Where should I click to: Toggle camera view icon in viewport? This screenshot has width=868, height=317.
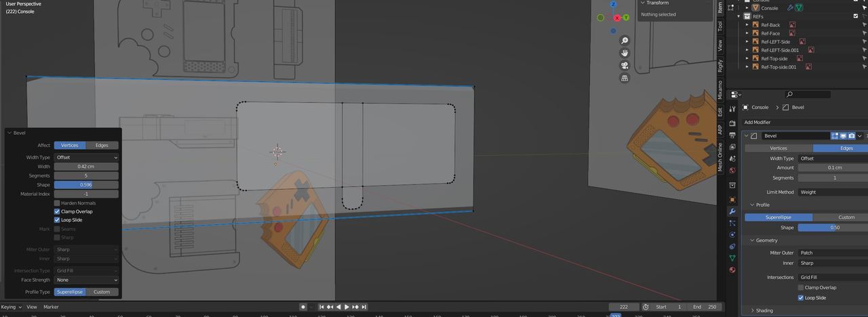tap(624, 66)
